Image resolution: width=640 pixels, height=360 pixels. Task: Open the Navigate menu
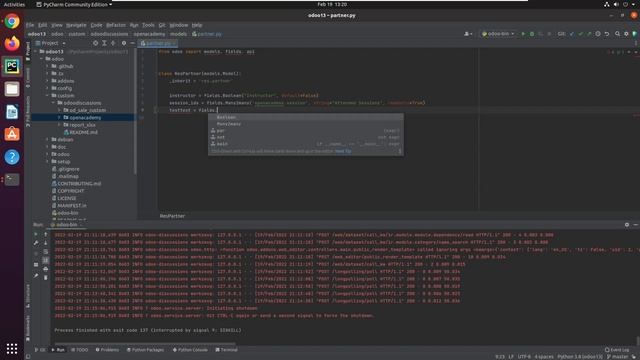point(76,25)
